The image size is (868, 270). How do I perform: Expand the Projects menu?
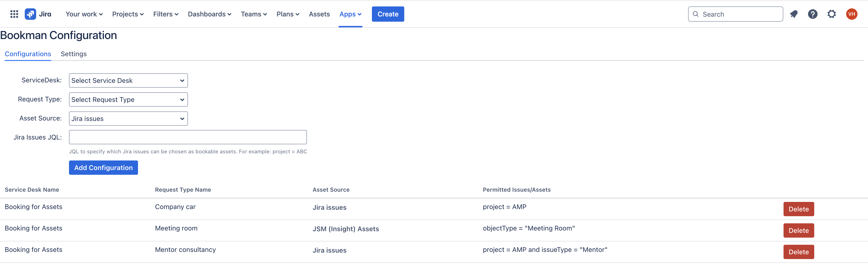pos(128,14)
